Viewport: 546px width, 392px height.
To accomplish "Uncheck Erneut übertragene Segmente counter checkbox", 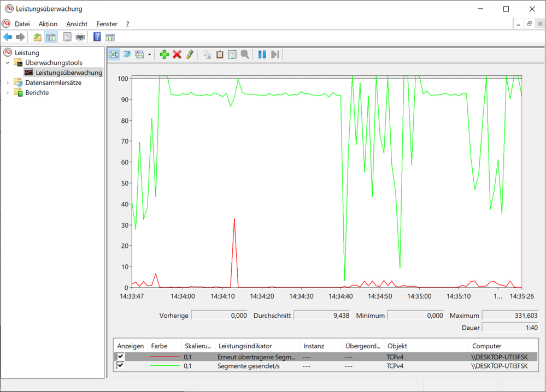I will (x=120, y=357).
